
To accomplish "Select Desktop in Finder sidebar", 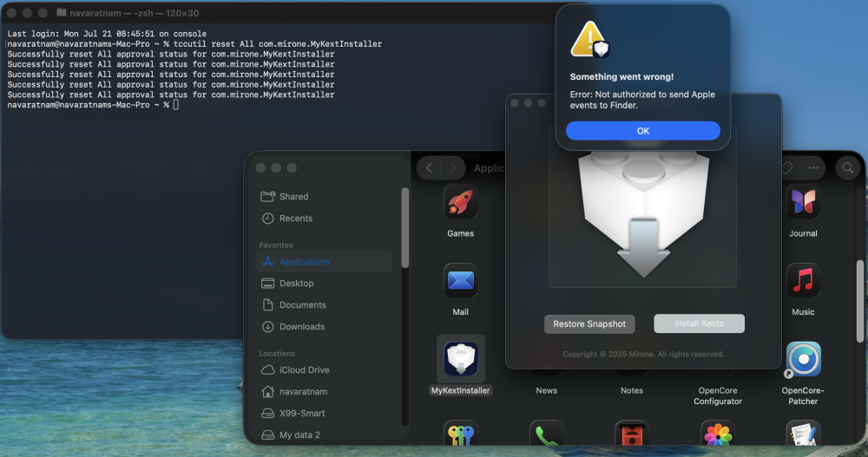I will pos(324,283).
